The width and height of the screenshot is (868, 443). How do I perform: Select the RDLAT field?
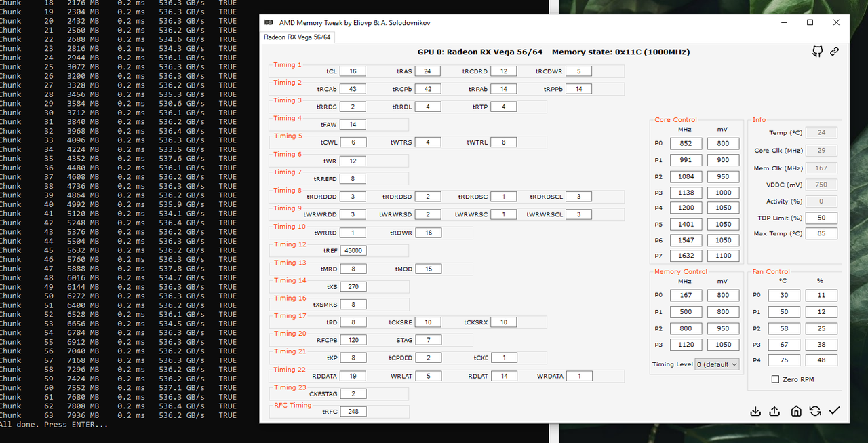point(504,376)
